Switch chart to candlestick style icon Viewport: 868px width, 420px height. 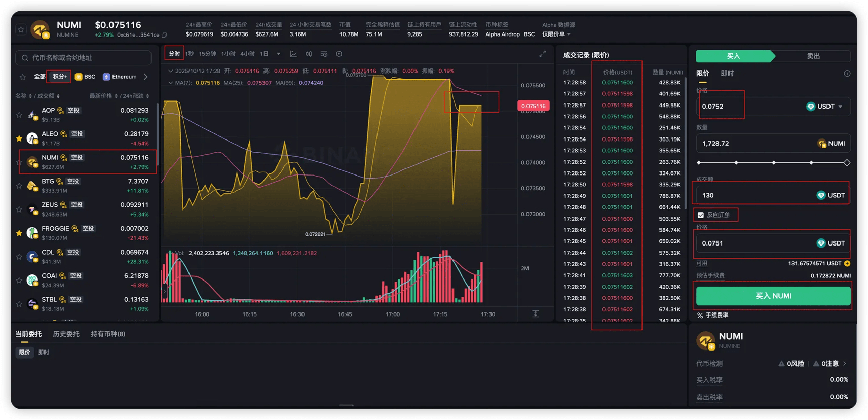pyautogui.click(x=309, y=54)
